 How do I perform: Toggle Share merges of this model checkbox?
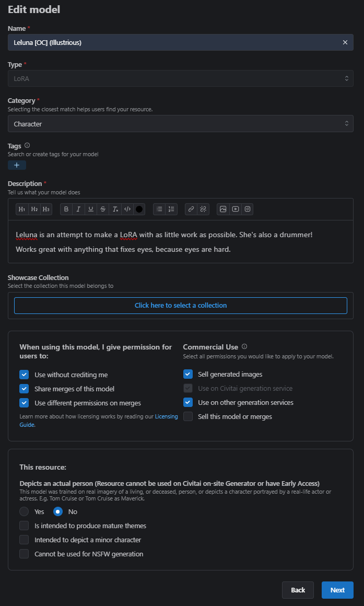tap(24, 389)
